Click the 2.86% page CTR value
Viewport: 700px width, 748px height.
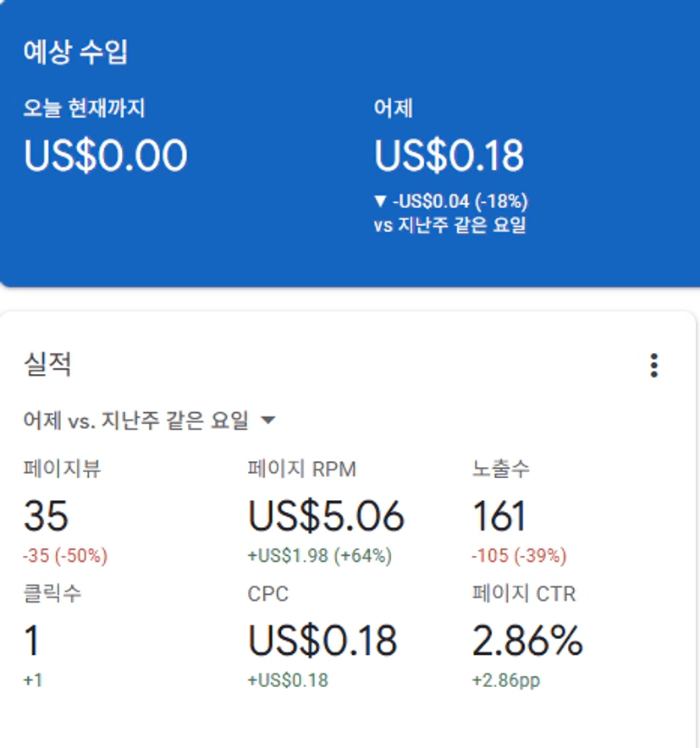[x=527, y=642]
